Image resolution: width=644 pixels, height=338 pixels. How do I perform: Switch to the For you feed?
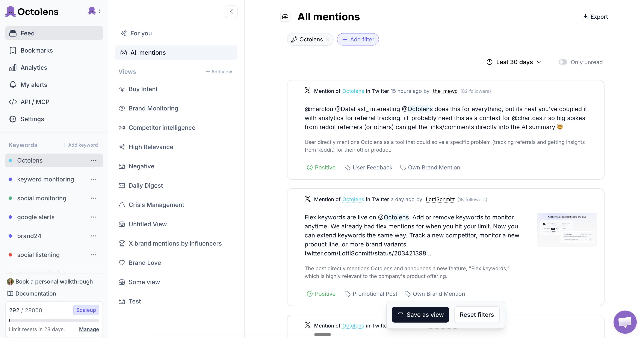[x=141, y=33]
